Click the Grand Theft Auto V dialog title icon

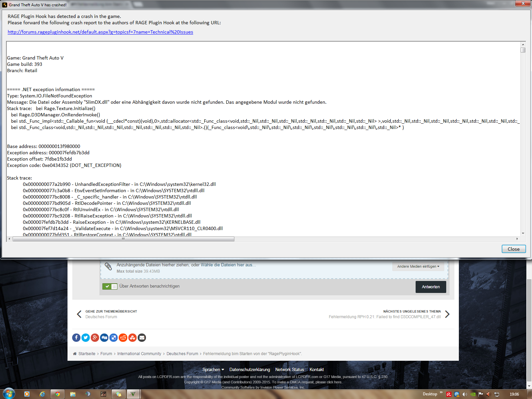coord(5,5)
